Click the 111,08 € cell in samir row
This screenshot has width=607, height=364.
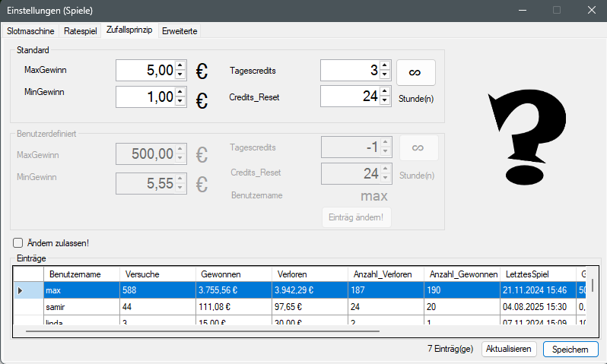point(234,307)
